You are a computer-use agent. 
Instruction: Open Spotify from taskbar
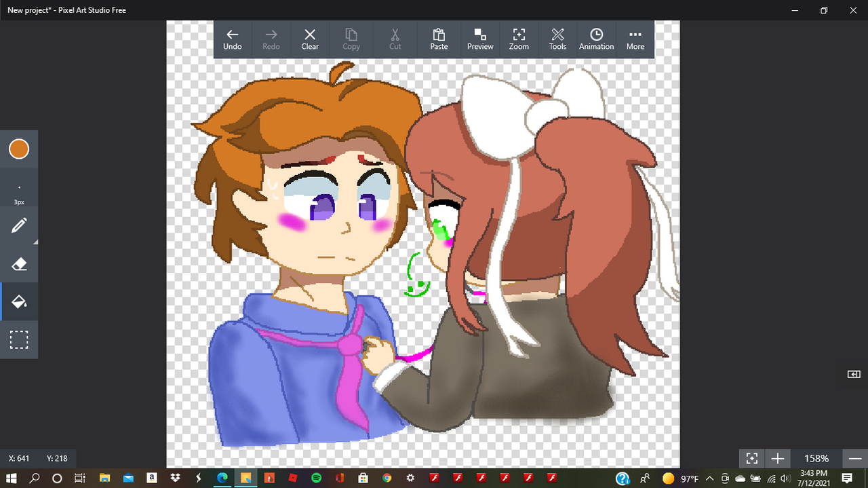point(316,478)
